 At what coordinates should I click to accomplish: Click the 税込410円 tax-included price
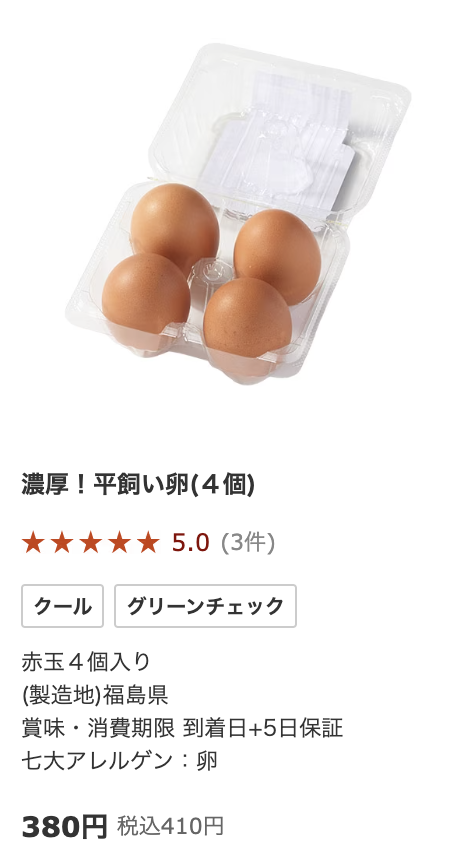coord(170,826)
